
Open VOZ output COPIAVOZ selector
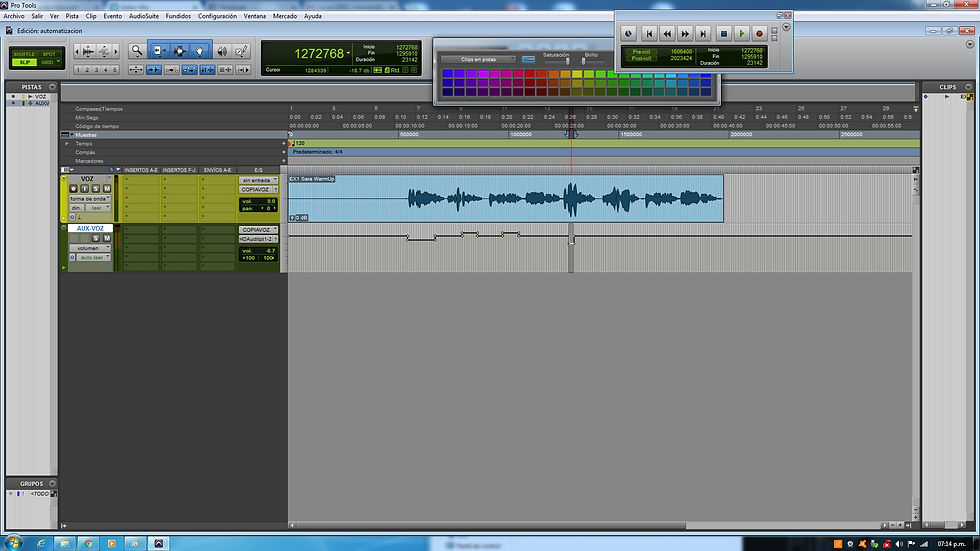[x=258, y=189]
